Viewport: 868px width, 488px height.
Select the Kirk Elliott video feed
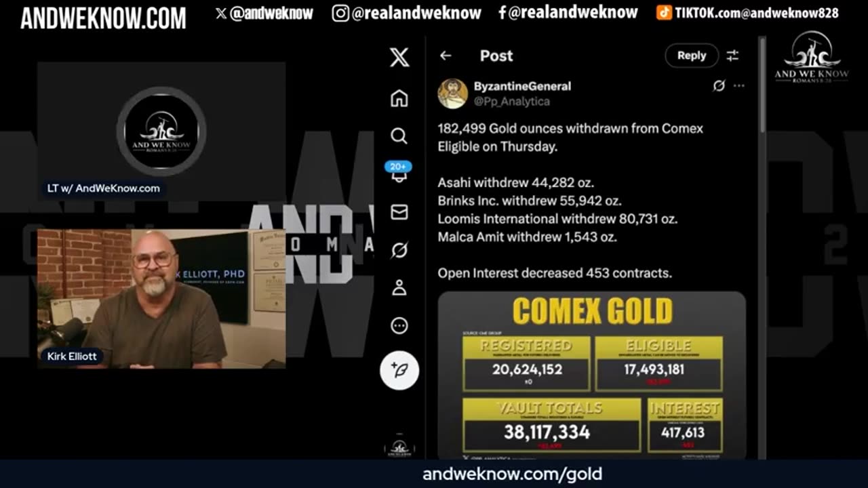[161, 299]
